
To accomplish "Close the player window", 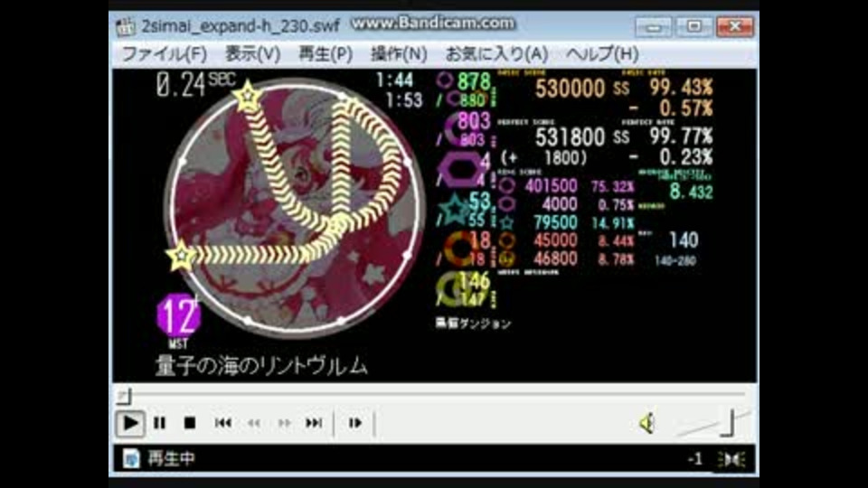I will (x=734, y=26).
